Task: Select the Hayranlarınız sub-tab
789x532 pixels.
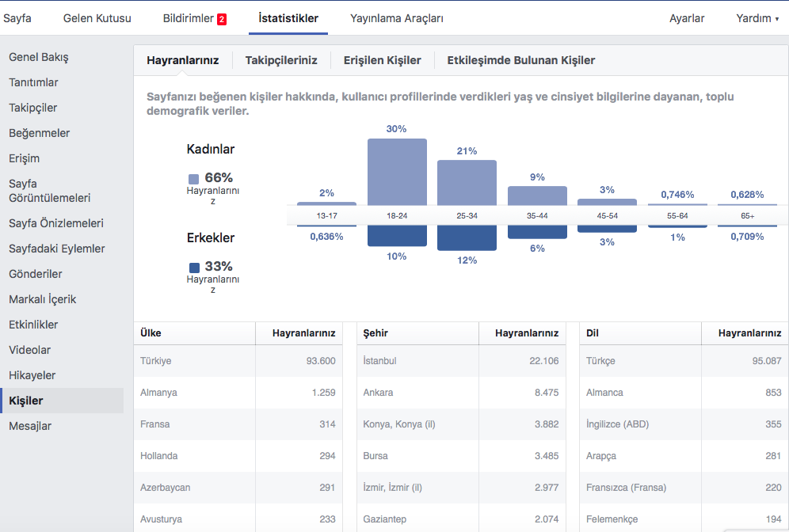Action: coord(183,60)
